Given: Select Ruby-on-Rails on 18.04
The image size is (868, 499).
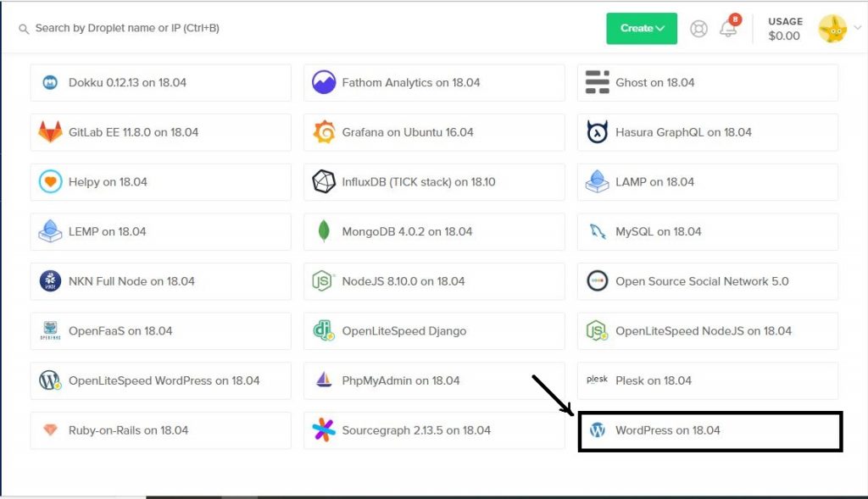Looking at the screenshot, I should tap(160, 430).
